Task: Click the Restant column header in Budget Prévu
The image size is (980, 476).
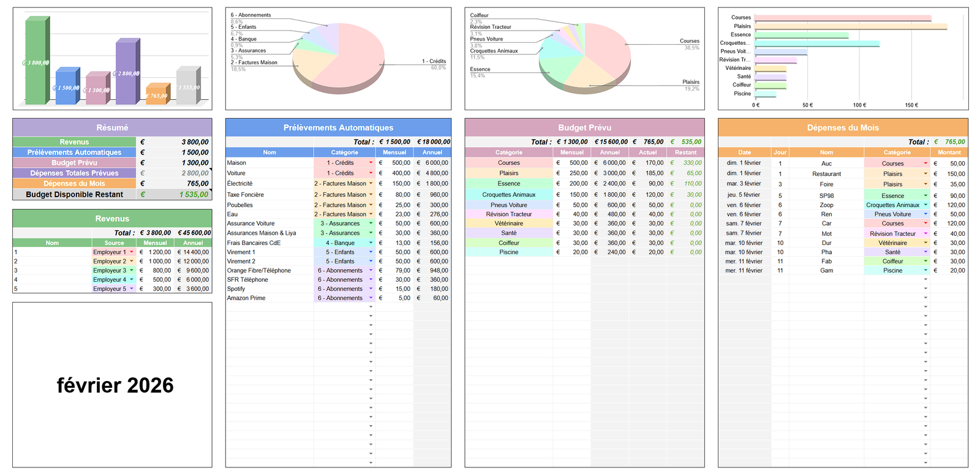Action: pos(685,153)
